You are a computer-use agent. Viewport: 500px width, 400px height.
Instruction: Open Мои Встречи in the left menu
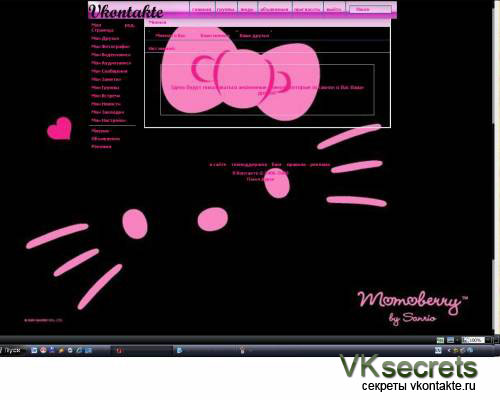click(106, 96)
